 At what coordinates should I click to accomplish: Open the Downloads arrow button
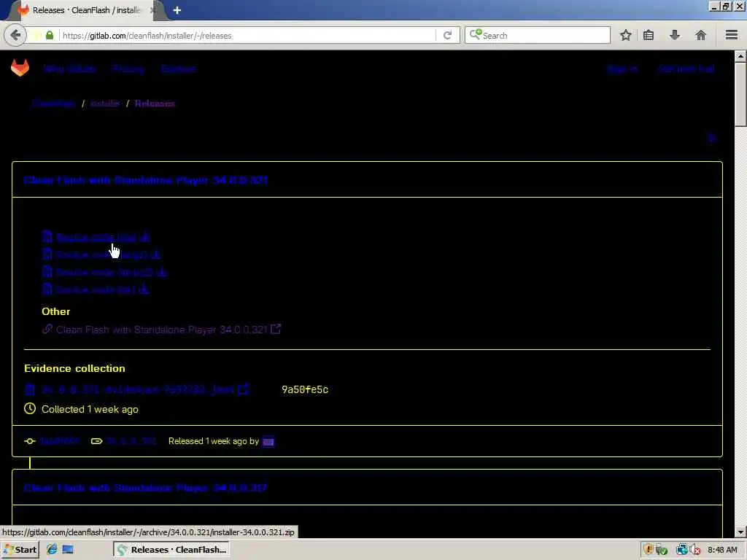(x=675, y=35)
